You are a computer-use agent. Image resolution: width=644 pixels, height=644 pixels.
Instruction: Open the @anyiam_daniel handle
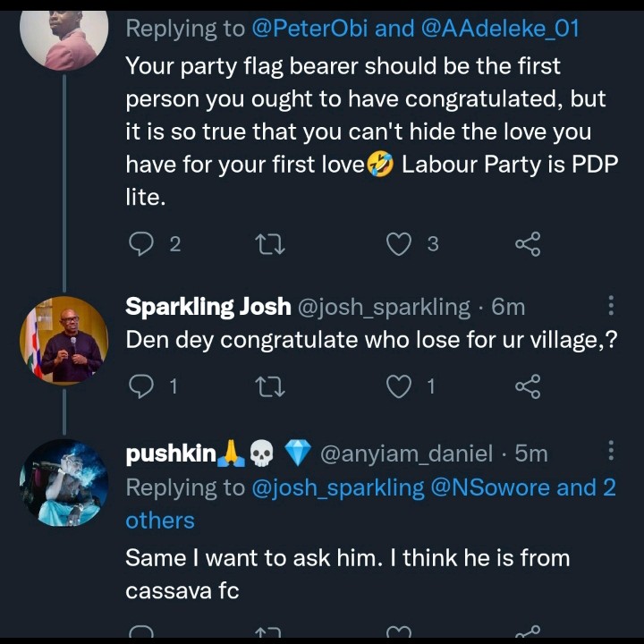coord(406,453)
